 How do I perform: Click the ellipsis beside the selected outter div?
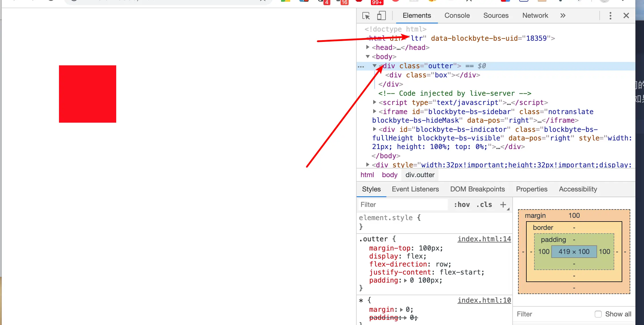361,66
